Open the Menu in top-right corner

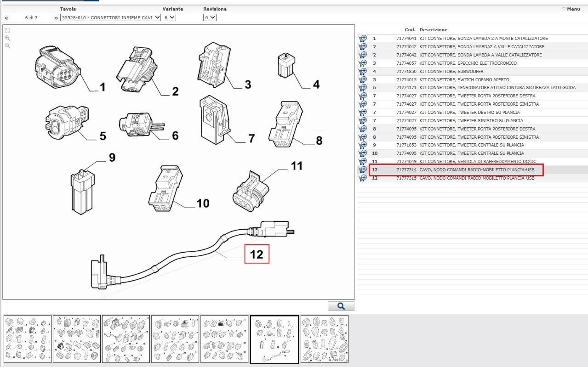pos(572,9)
